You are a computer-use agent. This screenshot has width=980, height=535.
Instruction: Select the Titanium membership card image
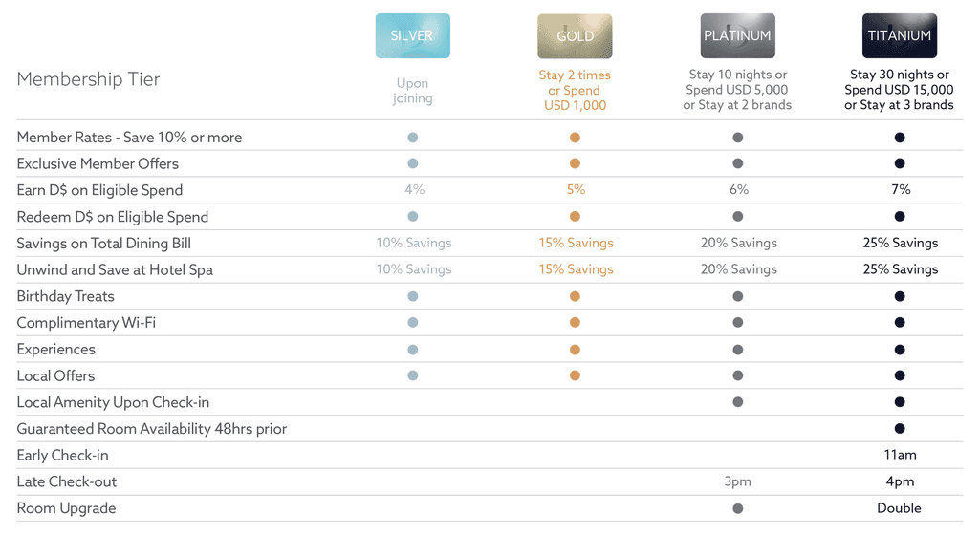(899, 35)
